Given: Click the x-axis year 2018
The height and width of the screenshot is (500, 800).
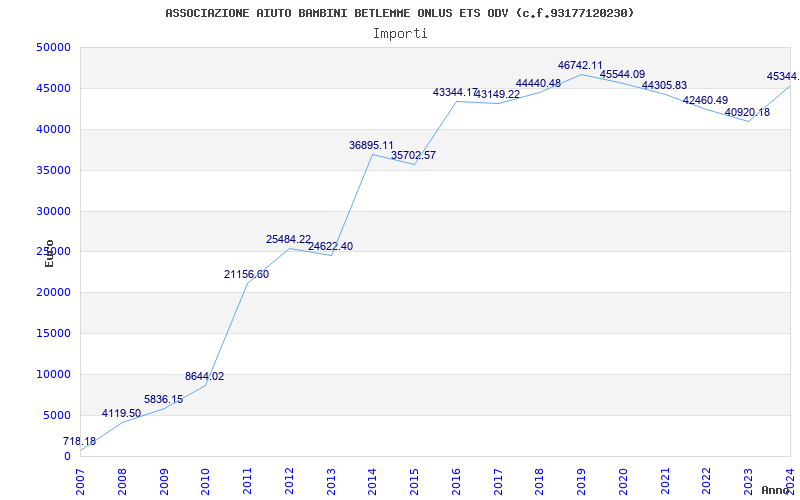Looking at the screenshot, I should coord(539,482).
